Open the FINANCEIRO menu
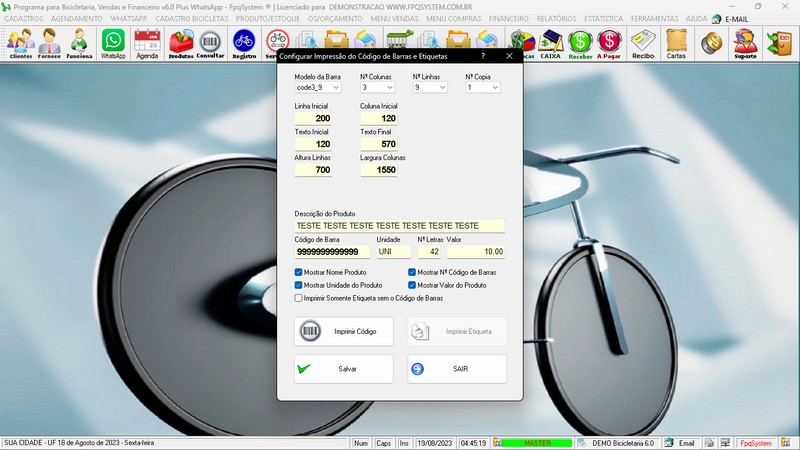This screenshot has width=800, height=450. coord(509,19)
